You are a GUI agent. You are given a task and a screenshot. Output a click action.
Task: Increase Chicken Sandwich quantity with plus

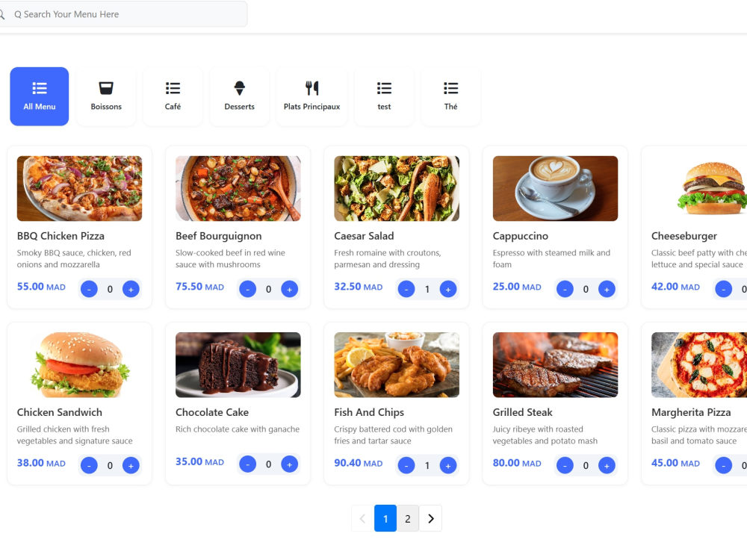tap(131, 465)
